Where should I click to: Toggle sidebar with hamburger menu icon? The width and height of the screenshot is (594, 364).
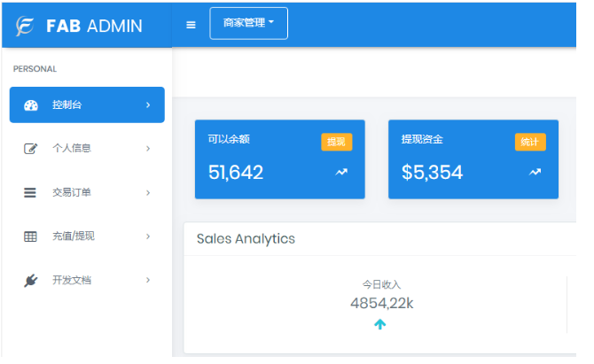click(191, 24)
